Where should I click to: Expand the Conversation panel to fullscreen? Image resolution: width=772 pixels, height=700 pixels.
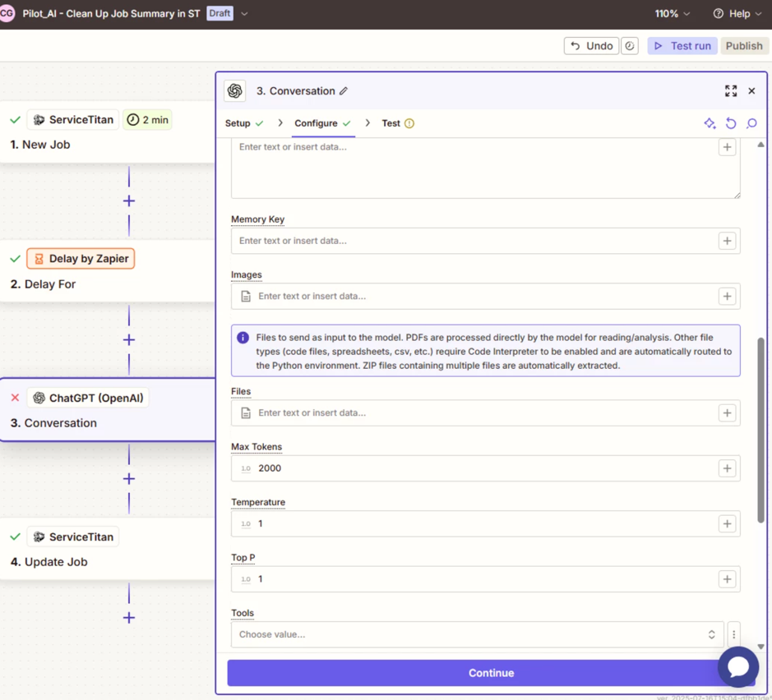click(x=731, y=91)
